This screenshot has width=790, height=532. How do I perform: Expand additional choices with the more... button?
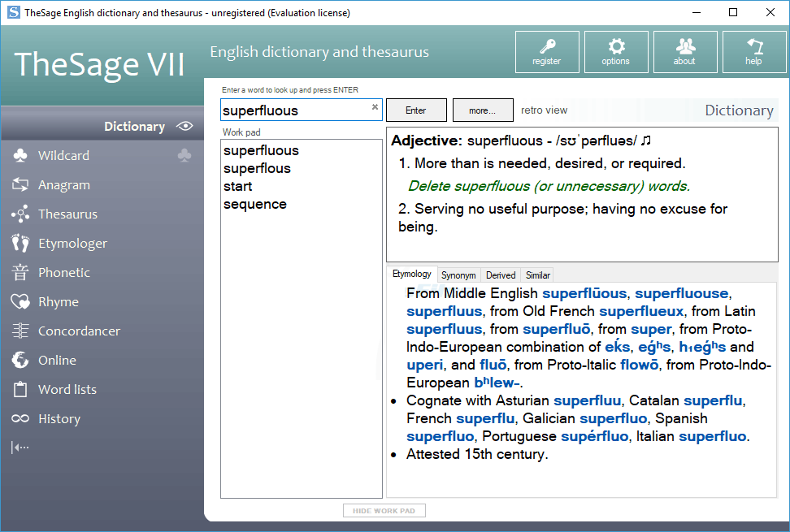coord(483,110)
